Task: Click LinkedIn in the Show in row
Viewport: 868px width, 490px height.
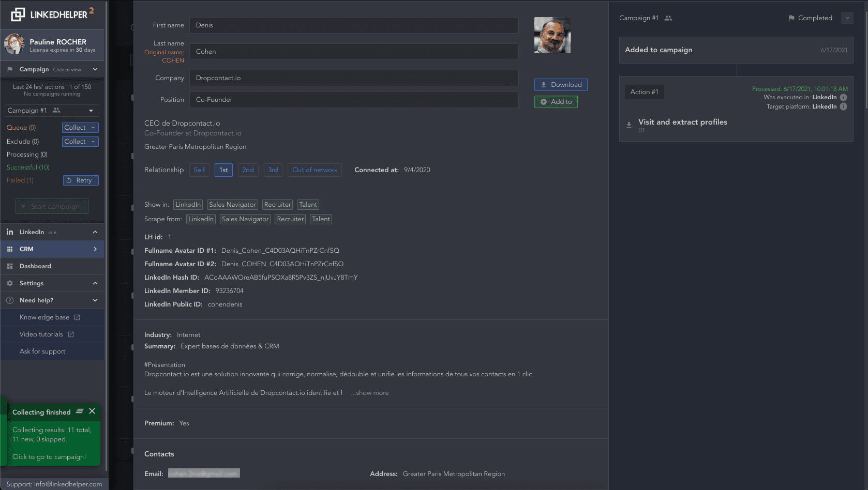Action: (188, 205)
